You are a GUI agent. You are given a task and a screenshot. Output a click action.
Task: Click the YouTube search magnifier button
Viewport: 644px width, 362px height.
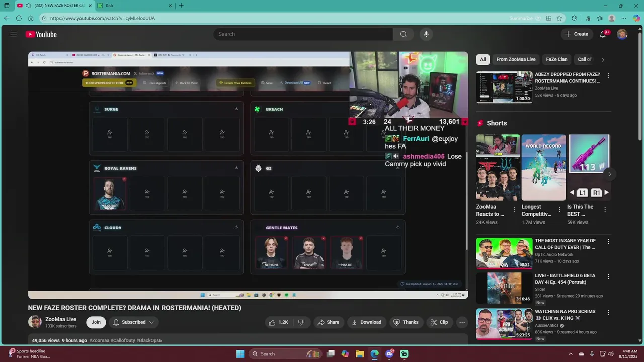click(x=403, y=34)
